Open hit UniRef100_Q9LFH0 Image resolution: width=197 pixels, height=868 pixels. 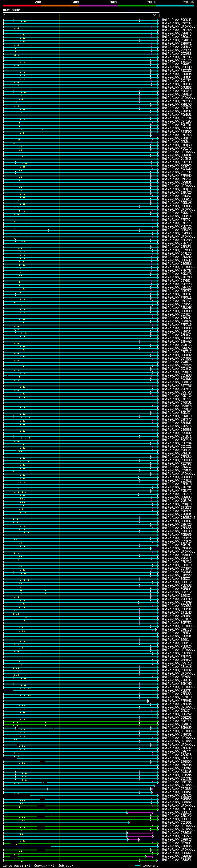(x=176, y=599)
